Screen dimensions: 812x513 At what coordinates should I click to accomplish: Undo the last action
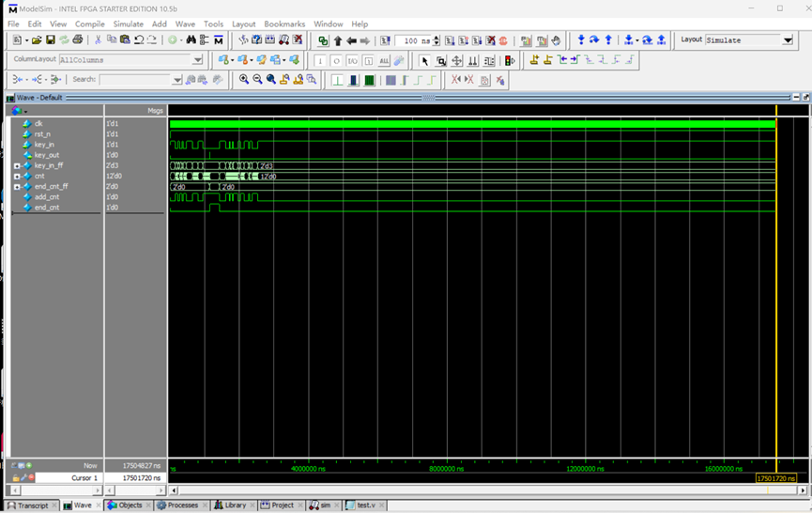click(x=139, y=39)
